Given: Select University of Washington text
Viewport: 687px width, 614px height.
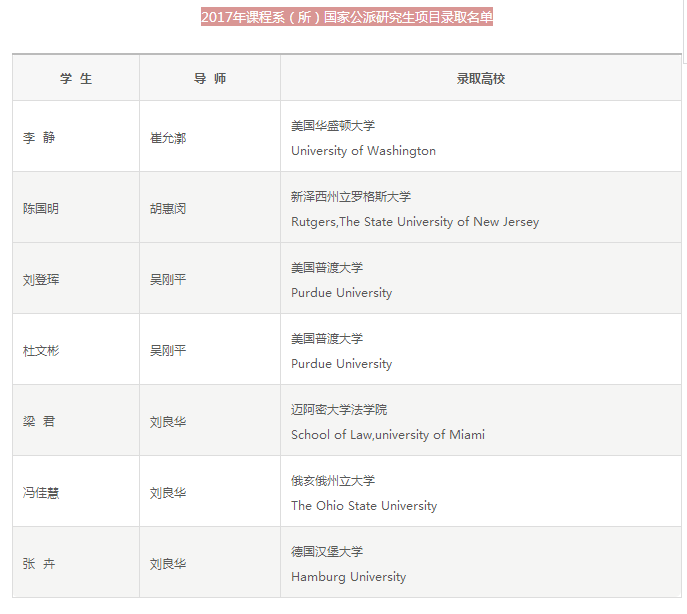Looking at the screenshot, I should click(363, 151).
